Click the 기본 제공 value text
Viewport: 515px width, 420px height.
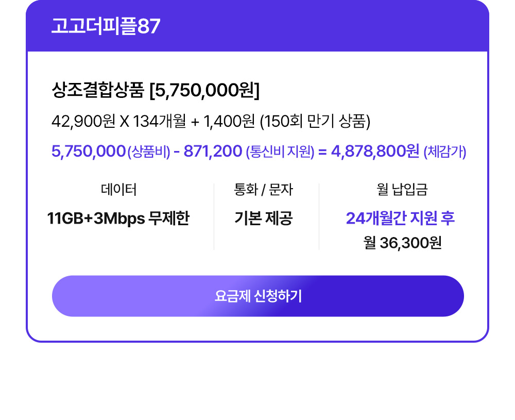[263, 218]
